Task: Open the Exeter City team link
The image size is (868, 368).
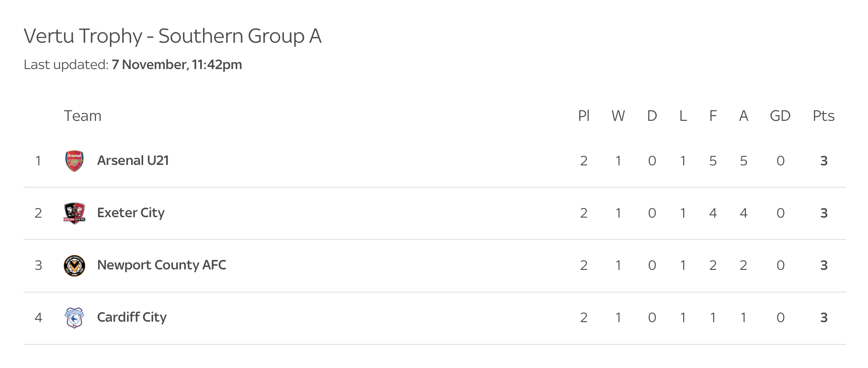Action: 131,213
